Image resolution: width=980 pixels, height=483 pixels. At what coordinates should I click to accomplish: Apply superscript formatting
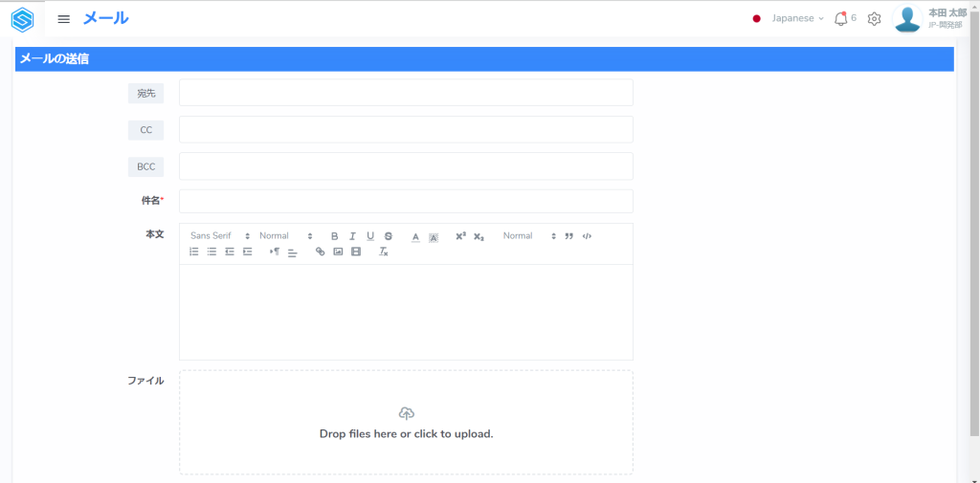(460, 236)
